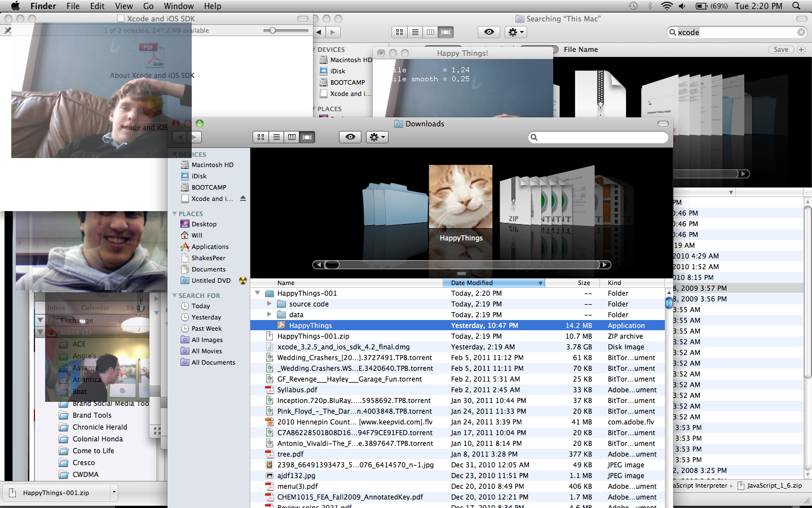812x508 pixels.
Task: Eject the Xcode and iOS SDK volume
Action: coord(243,199)
